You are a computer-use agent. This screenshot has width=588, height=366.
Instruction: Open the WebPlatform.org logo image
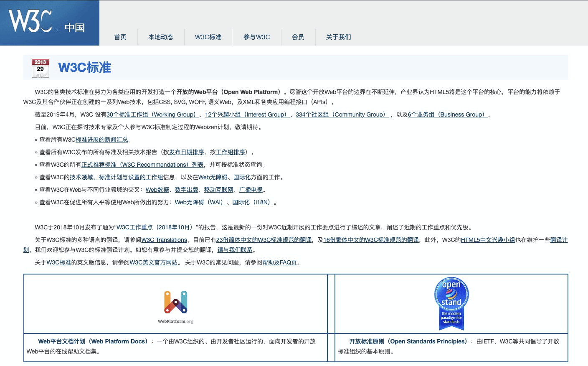coord(175,307)
